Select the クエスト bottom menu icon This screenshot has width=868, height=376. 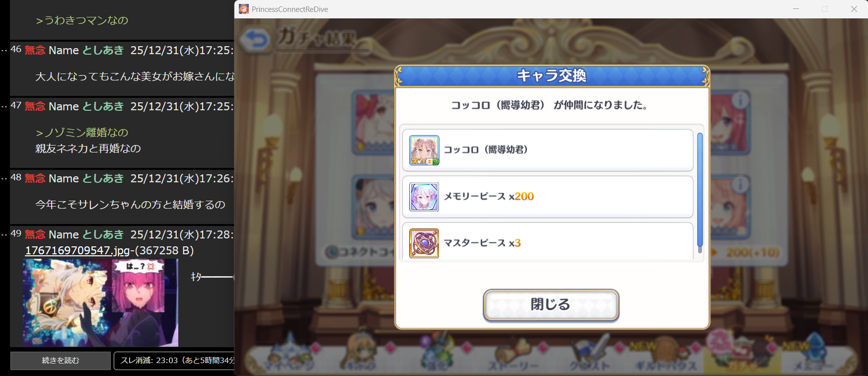[590, 357]
